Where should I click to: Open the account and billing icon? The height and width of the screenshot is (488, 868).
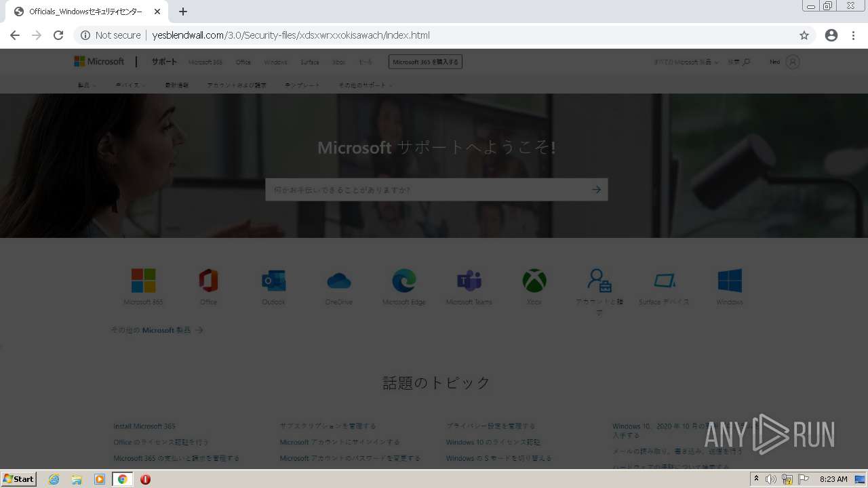coord(599,281)
